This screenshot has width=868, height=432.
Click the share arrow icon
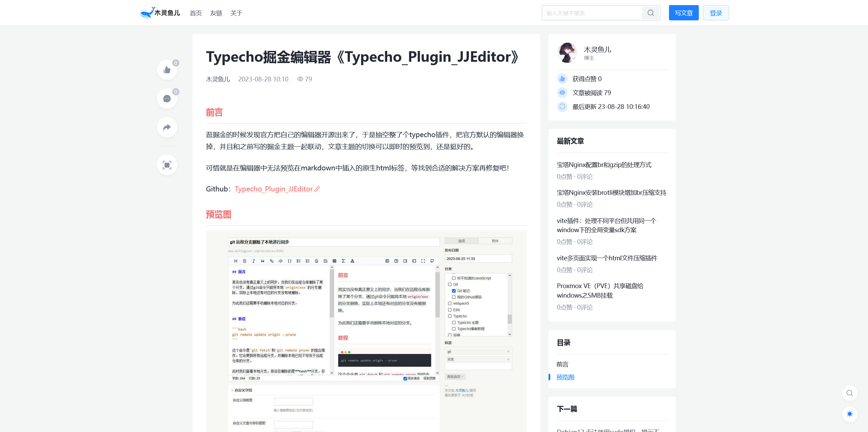(x=167, y=127)
